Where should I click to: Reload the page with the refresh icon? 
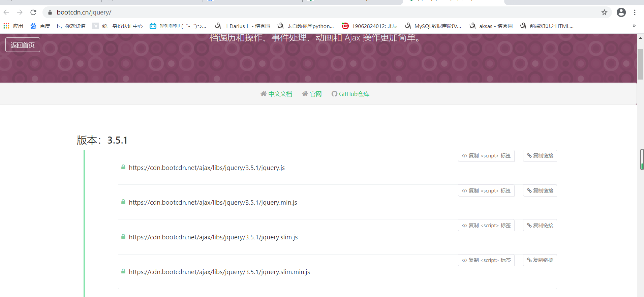click(33, 12)
